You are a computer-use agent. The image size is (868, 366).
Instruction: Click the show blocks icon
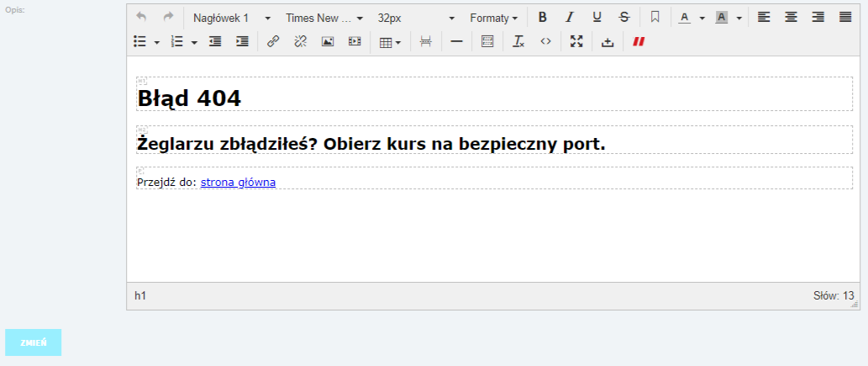coord(487,41)
